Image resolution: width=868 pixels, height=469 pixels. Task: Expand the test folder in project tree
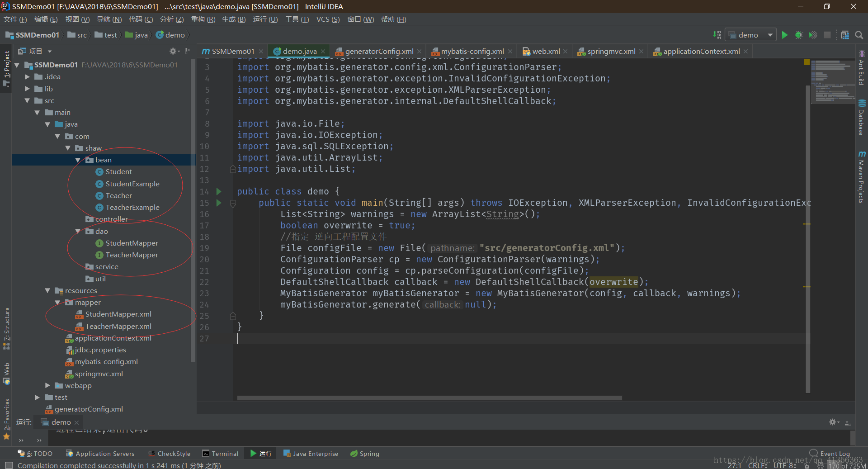click(37, 398)
